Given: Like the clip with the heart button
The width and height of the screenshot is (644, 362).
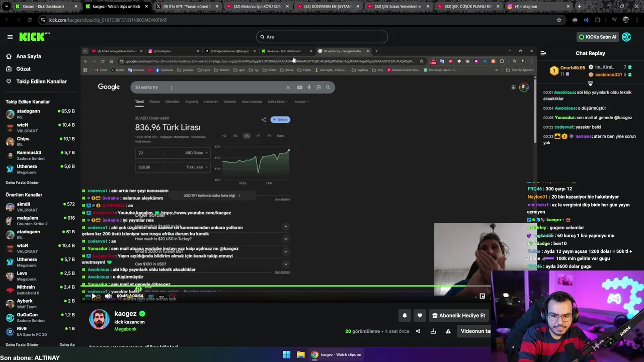Looking at the screenshot, I should (420, 316).
